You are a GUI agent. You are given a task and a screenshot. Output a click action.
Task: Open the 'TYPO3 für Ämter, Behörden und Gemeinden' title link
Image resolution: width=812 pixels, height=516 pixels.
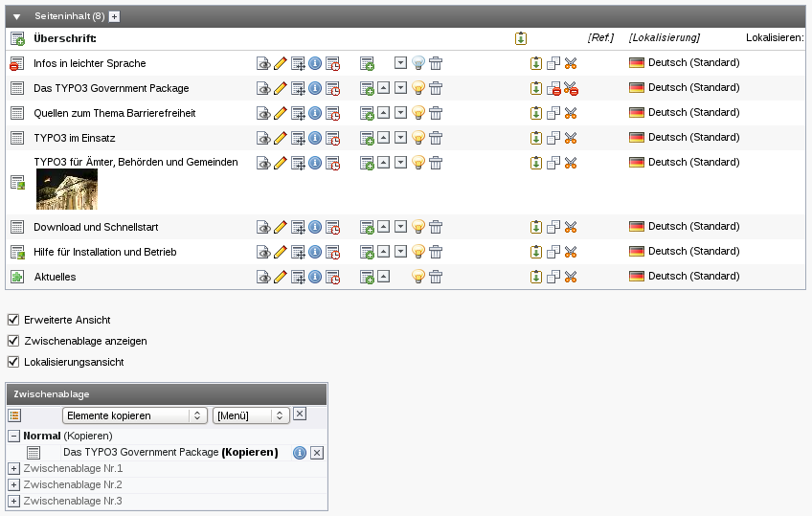coord(135,162)
